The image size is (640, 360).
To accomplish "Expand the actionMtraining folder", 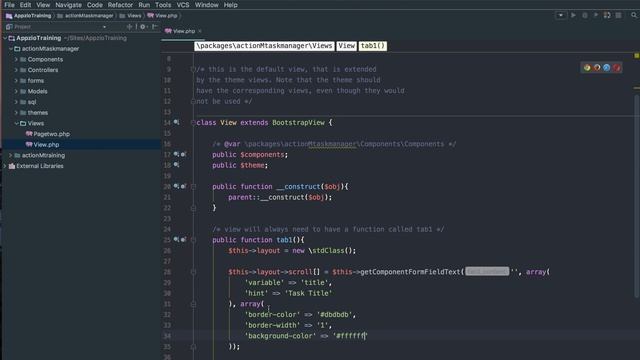I will 11,155.
